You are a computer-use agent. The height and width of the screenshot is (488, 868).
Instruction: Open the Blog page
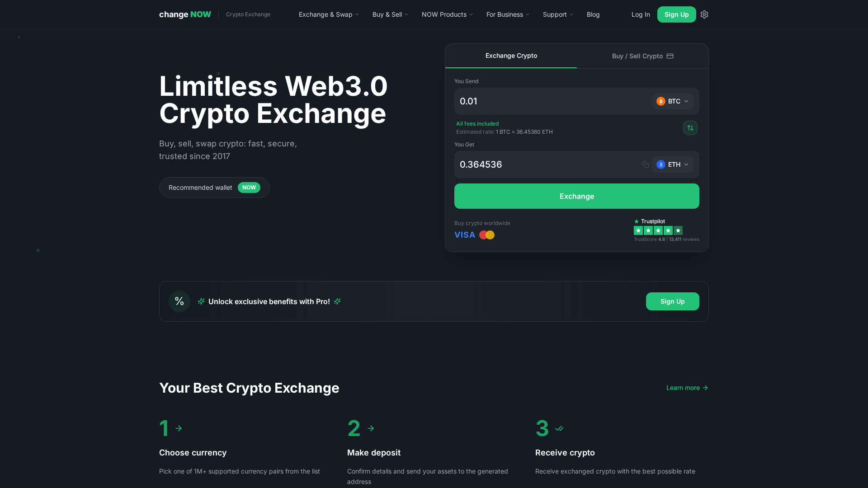coord(593,14)
